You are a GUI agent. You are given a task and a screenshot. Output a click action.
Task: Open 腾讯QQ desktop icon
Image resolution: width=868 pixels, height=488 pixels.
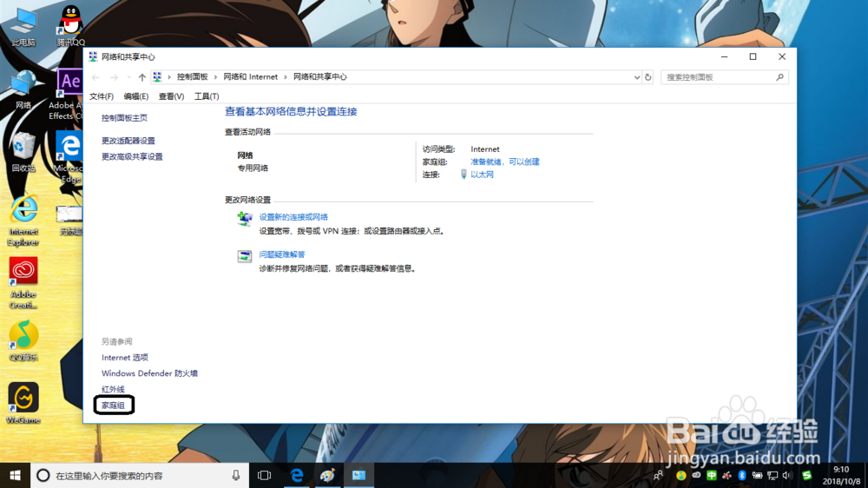[x=70, y=25]
